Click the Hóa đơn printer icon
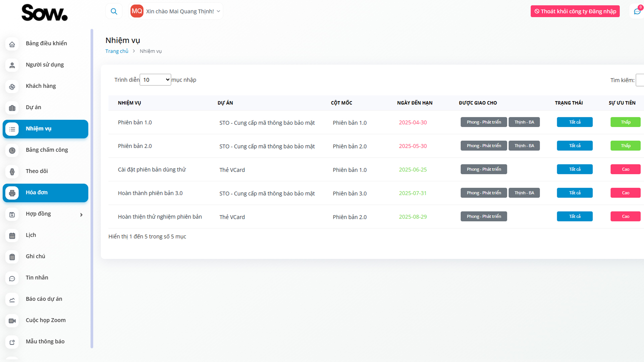The image size is (644, 362). pos(12,193)
